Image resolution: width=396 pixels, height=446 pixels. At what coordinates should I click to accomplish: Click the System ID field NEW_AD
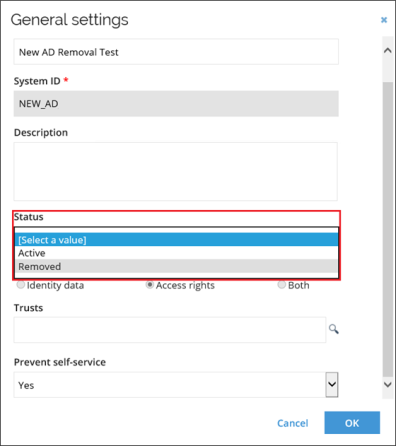176,104
